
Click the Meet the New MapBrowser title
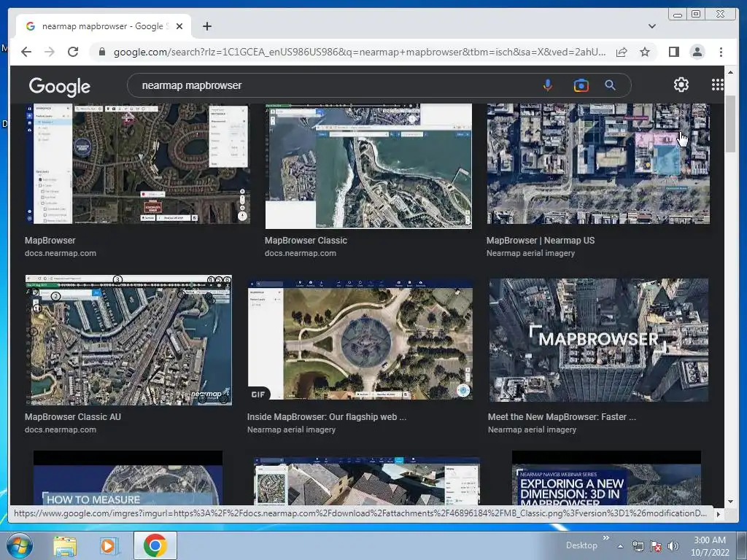point(562,416)
